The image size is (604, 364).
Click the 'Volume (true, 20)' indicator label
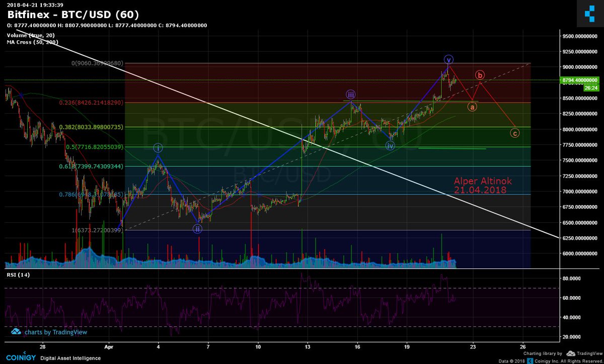[31, 36]
